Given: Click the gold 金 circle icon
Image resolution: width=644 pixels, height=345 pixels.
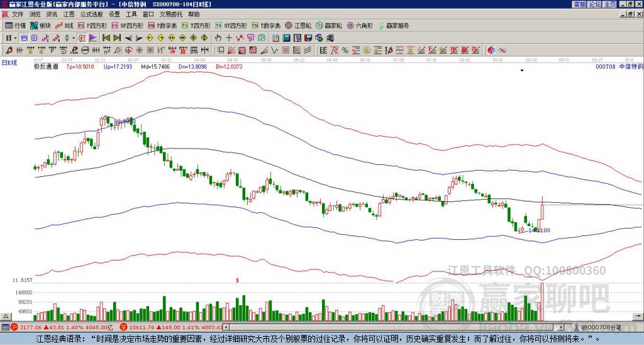Looking at the screenshot, I should click(366, 50).
